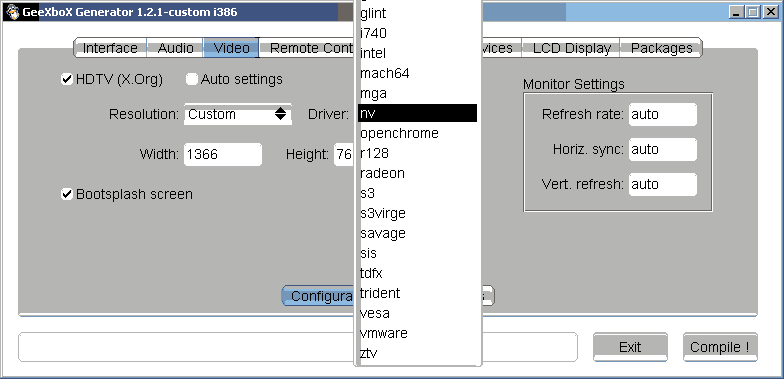This screenshot has height=379, width=784.
Task: Select openchrome in the driver list
Action: pyautogui.click(x=418, y=133)
